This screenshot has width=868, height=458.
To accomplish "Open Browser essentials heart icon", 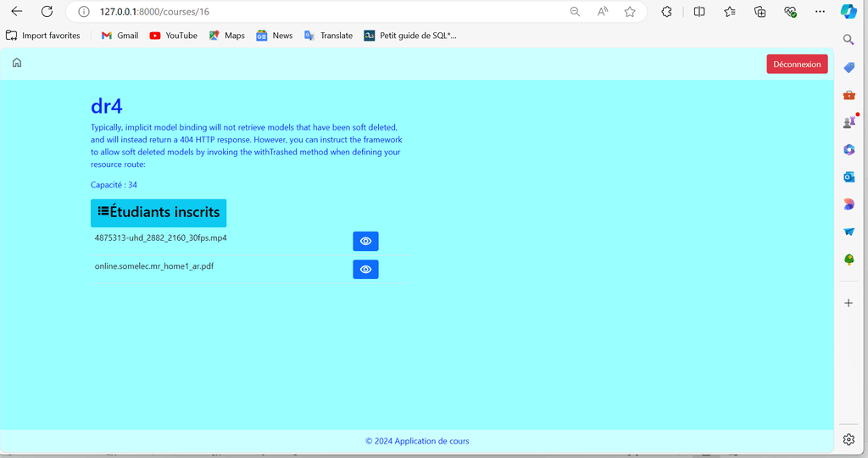I will (x=791, y=12).
